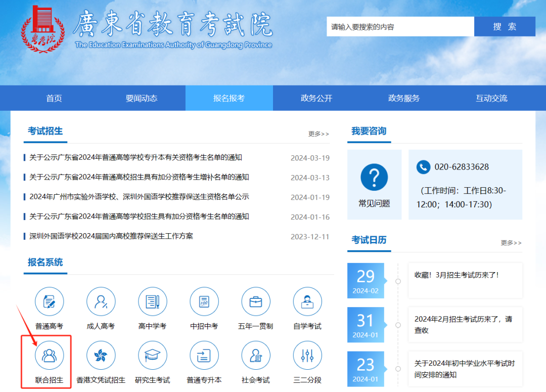The width and height of the screenshot is (546, 392).
Task: Click the 三二分段 sliders icon
Action: (307, 356)
